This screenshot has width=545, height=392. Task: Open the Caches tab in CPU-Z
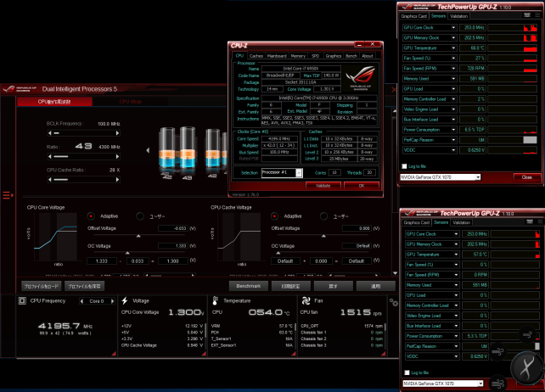click(256, 56)
